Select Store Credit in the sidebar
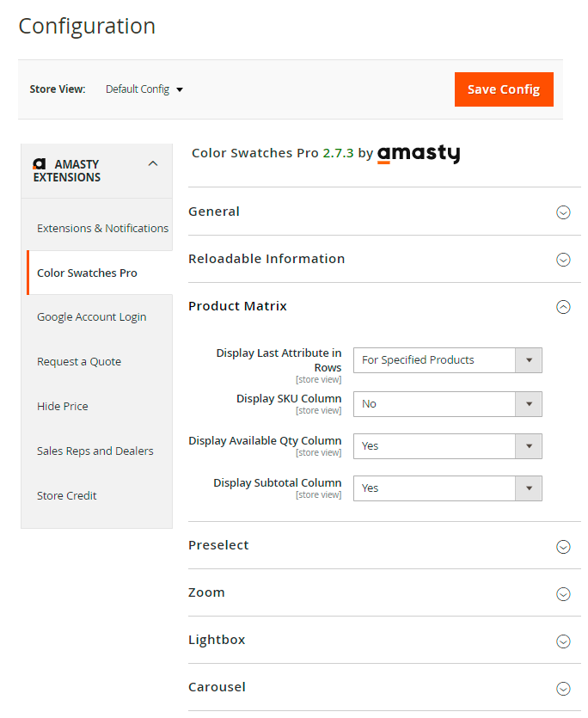 tap(67, 496)
